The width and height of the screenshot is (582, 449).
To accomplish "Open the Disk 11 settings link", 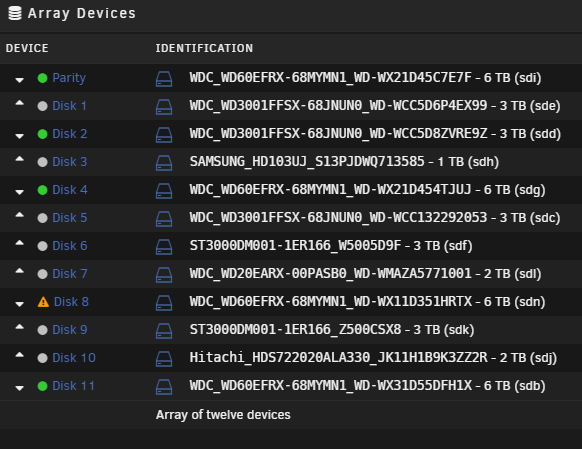I will 73,386.
